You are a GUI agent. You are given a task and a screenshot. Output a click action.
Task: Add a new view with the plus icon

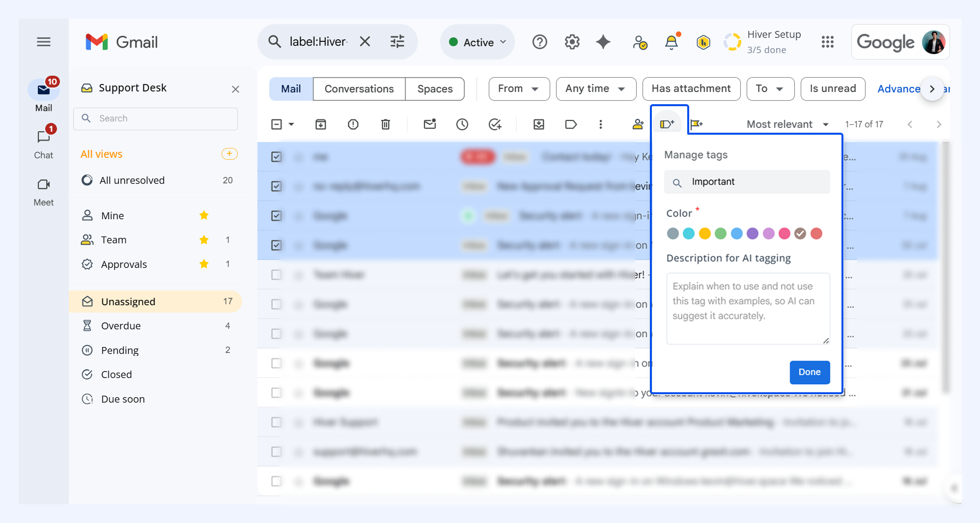pyautogui.click(x=229, y=154)
